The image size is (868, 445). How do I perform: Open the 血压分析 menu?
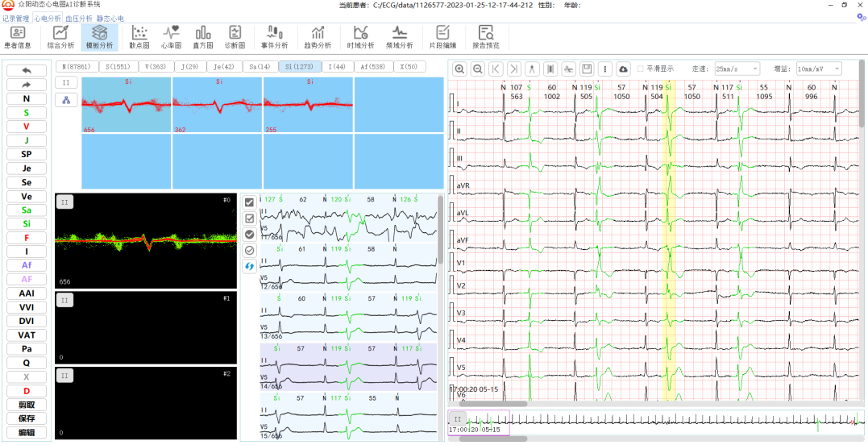pyautogui.click(x=79, y=18)
